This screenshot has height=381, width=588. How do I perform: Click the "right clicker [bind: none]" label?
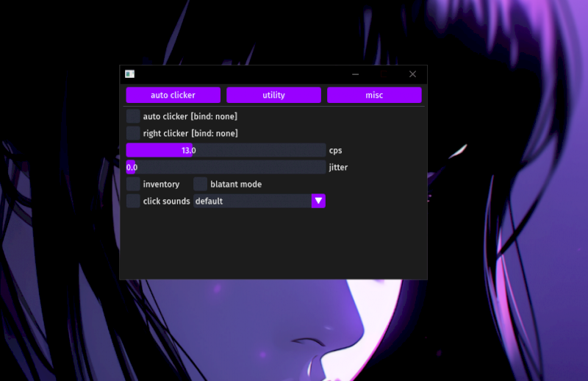click(190, 133)
